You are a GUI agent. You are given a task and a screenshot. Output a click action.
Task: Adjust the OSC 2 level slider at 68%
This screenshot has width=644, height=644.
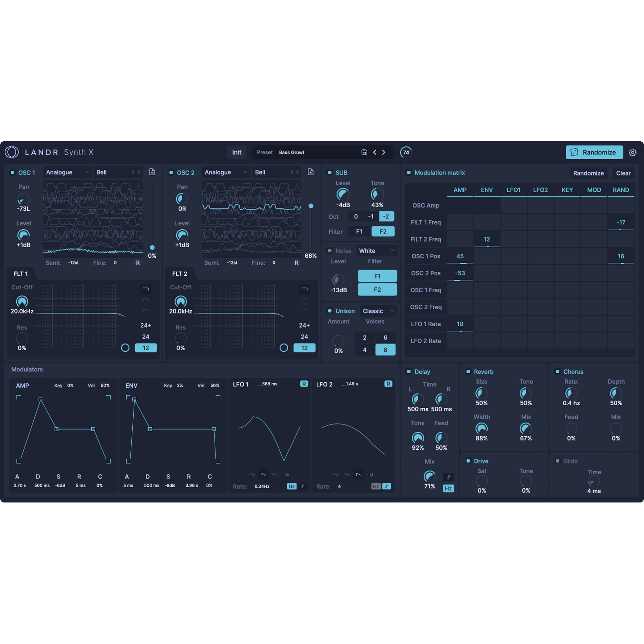coord(311,206)
